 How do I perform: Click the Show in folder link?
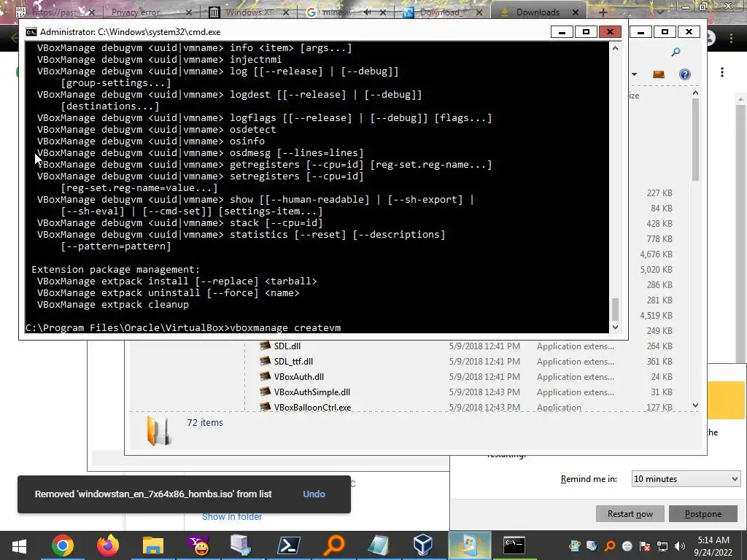click(x=232, y=517)
